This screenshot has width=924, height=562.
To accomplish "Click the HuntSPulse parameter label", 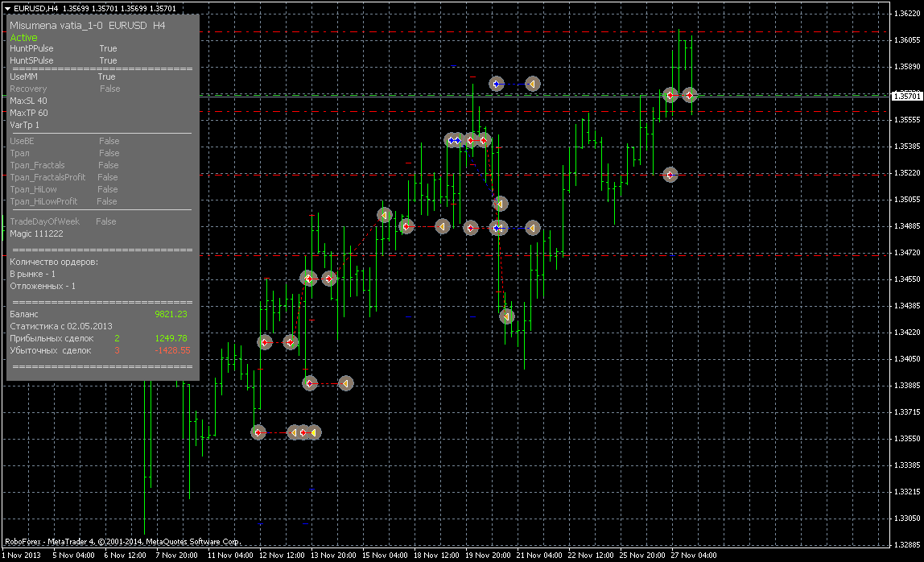I will (32, 60).
